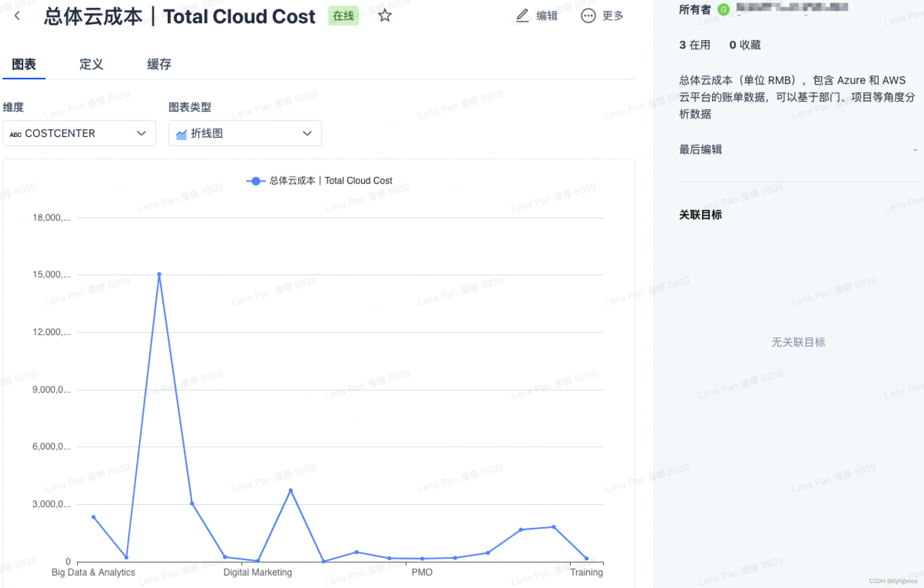This screenshot has width=924, height=588.
Task: Click the green owner avatar icon
Action: click(x=724, y=9)
